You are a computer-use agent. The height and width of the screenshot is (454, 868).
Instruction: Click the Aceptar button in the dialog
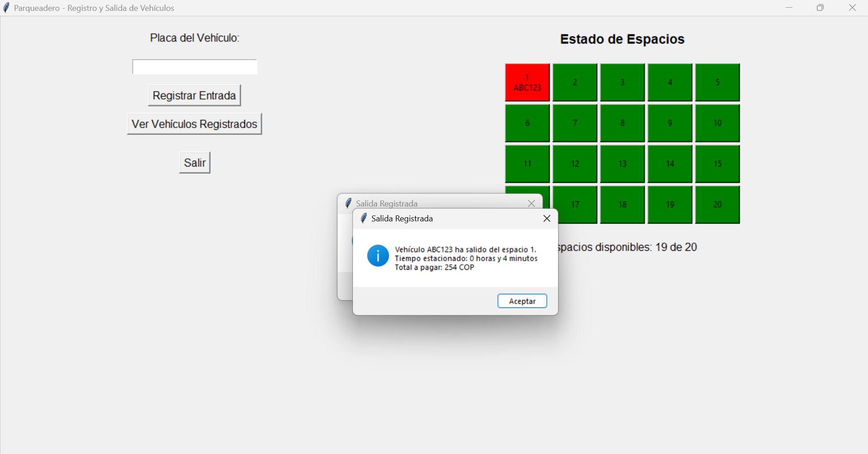click(x=522, y=301)
